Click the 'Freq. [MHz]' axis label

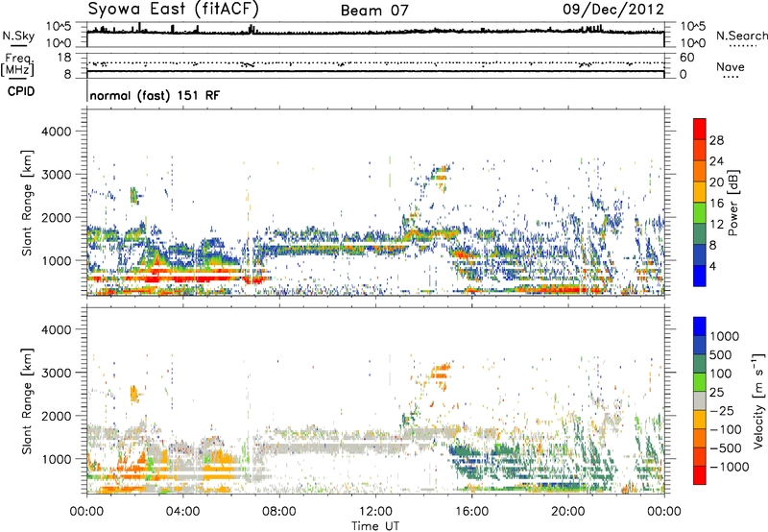pyautogui.click(x=17, y=65)
